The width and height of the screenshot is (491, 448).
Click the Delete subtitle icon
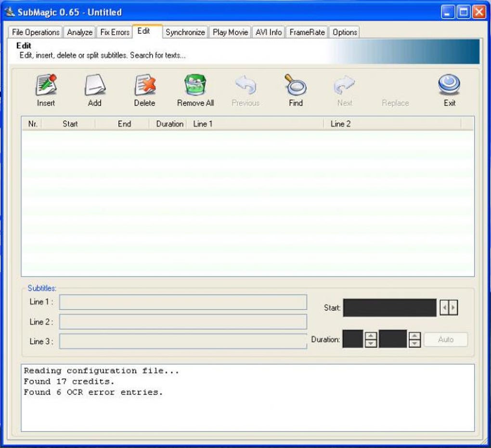[x=145, y=85]
